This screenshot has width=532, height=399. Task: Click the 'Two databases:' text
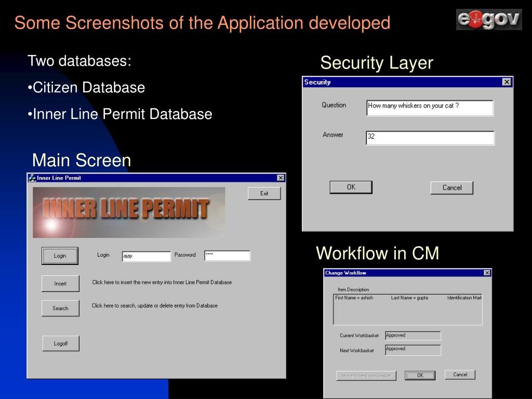(79, 61)
